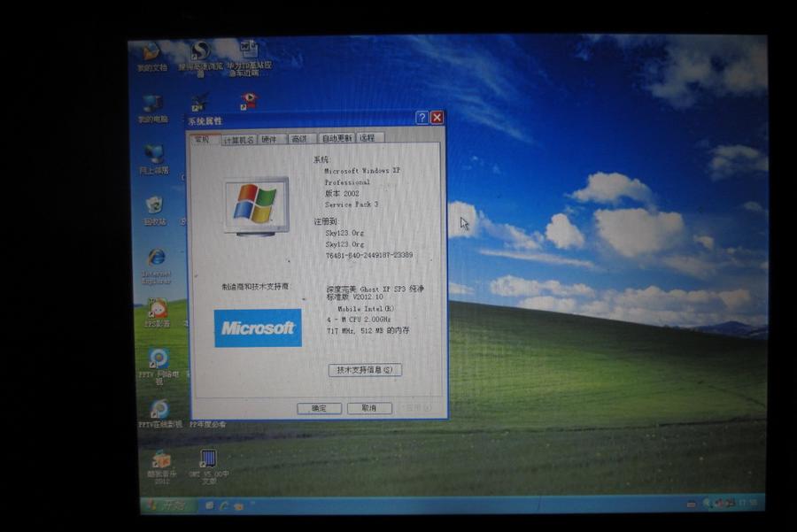
Task: Open the Recycle Bin (回收站) icon
Action: 154,211
